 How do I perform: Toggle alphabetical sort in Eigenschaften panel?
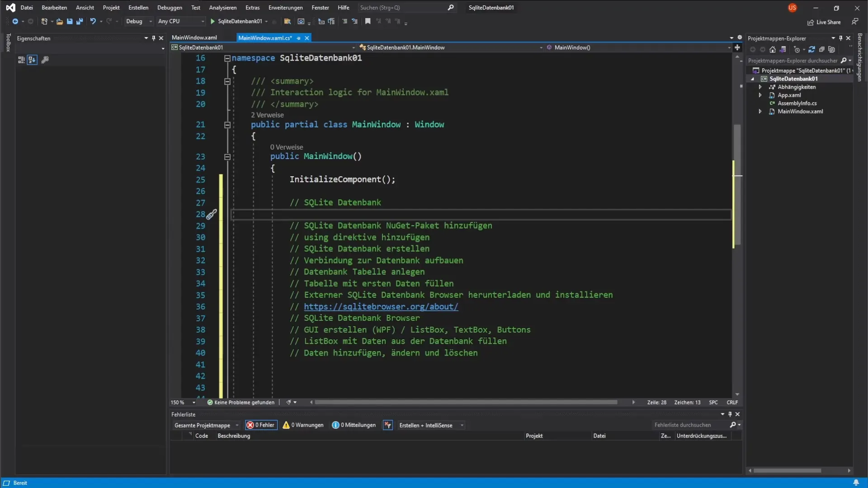32,60
